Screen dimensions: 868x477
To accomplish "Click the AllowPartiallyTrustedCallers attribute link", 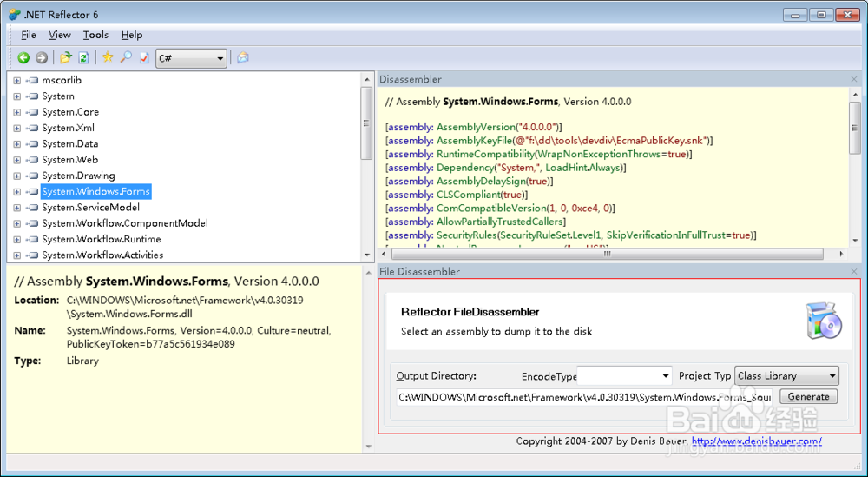I will pos(499,222).
